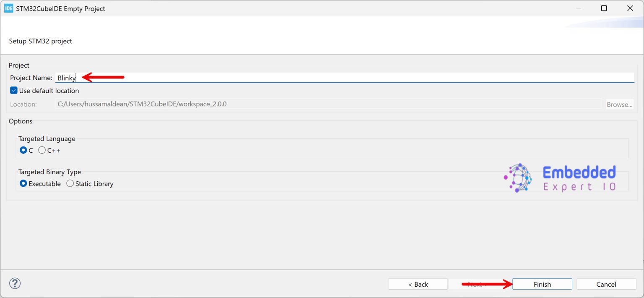644x298 pixels.
Task: Close the dialog with the X icon
Action: tap(630, 8)
